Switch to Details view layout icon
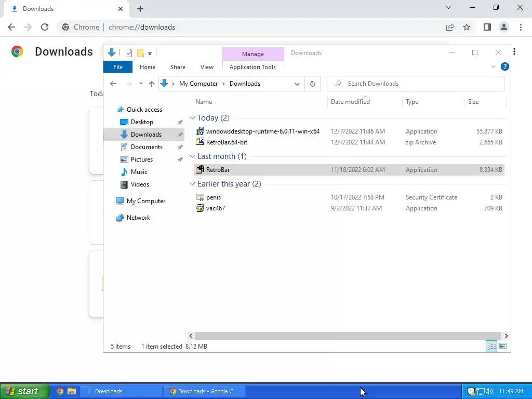 point(491,346)
